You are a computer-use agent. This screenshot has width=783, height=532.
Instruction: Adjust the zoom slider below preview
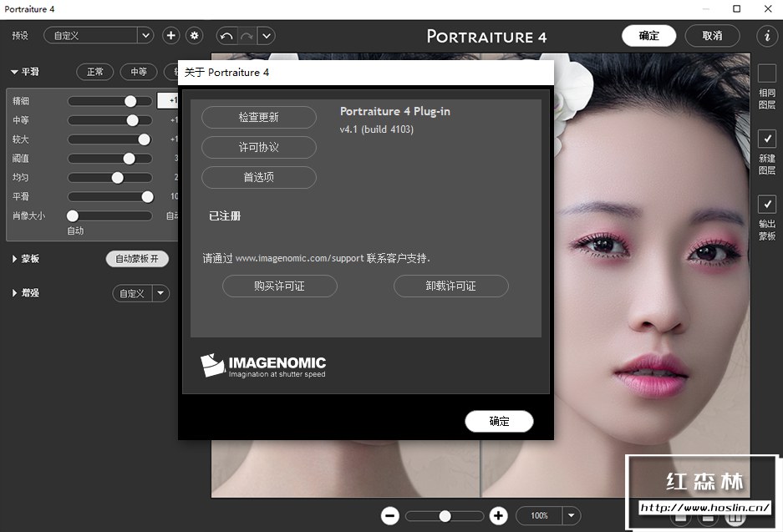click(x=445, y=516)
